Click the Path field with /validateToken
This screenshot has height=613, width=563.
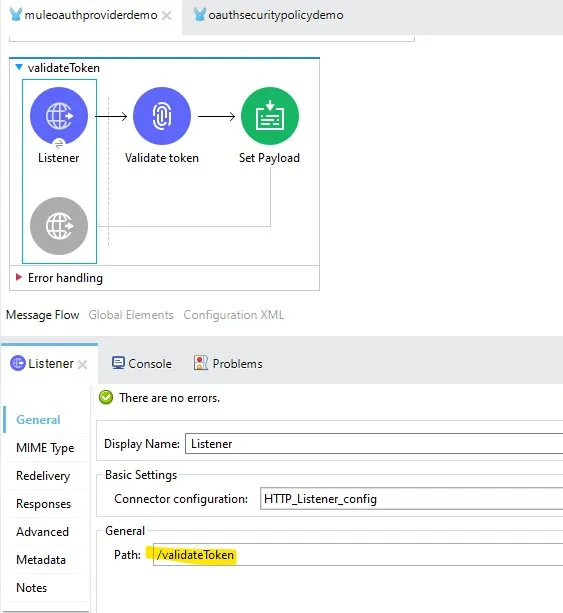(358, 555)
